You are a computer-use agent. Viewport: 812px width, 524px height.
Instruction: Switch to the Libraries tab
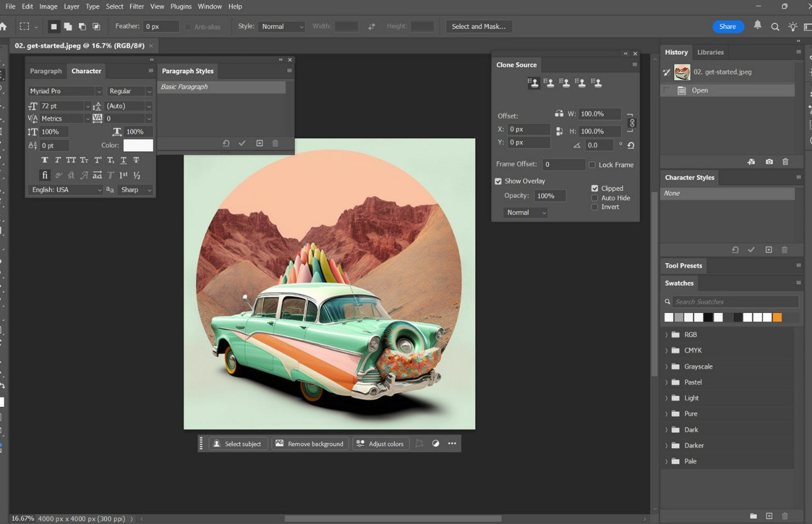tap(710, 52)
